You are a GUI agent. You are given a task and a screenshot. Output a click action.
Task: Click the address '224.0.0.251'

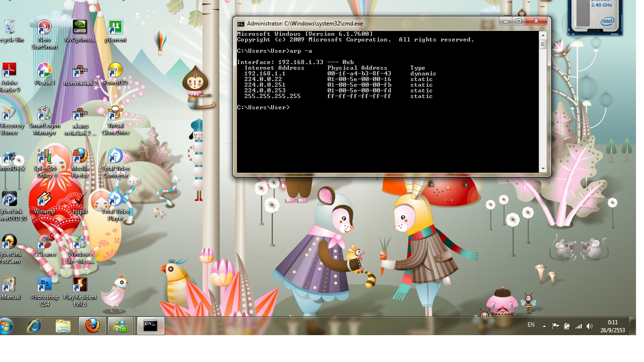[x=265, y=85]
